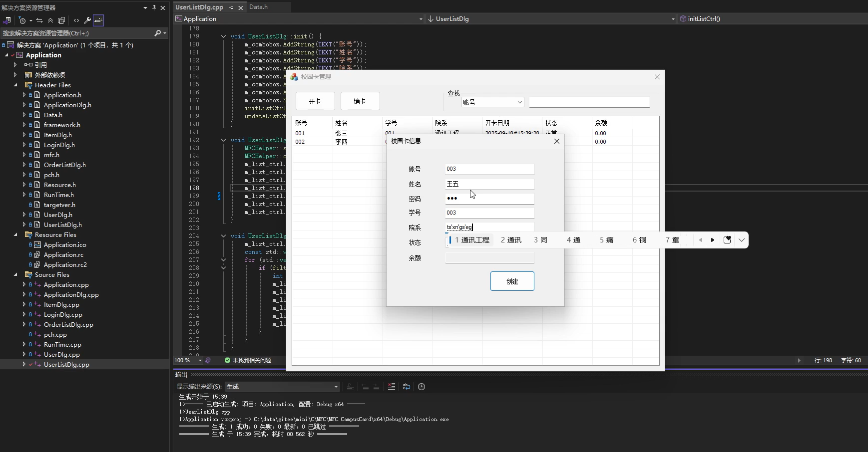Screen dimensions: 868x452
Task: Open the 账号 search-field combo box
Action: [x=492, y=102]
